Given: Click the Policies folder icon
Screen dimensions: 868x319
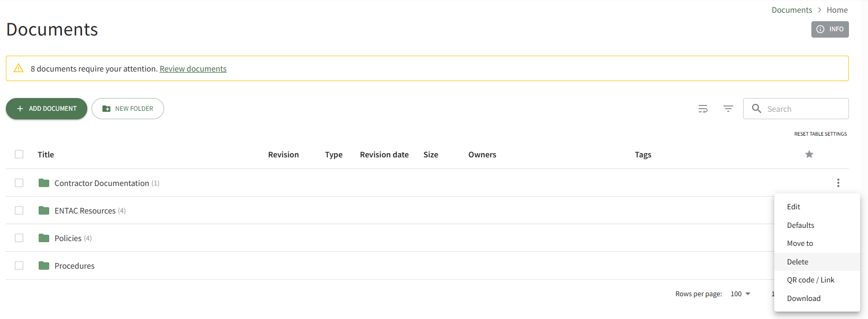Looking at the screenshot, I should [44, 238].
